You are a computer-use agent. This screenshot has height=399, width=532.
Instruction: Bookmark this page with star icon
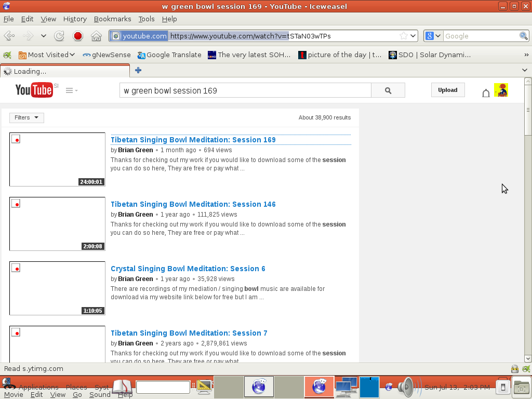coord(404,36)
